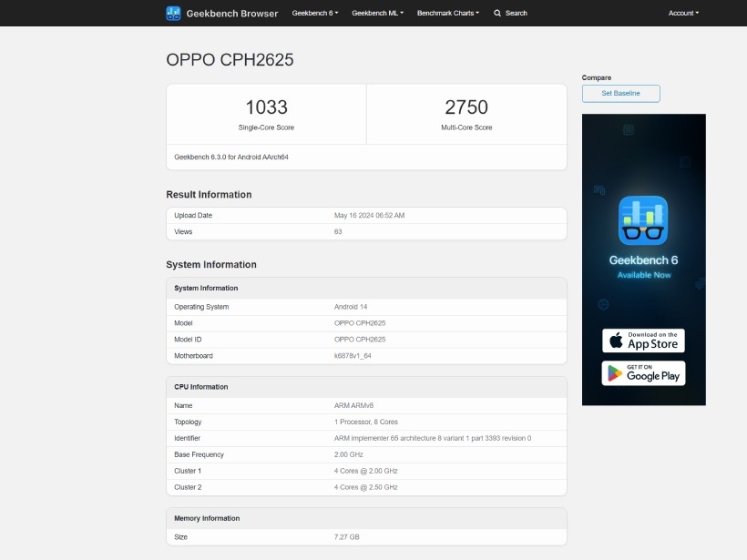
Task: Click the Geekbench 6 app icon in ad
Action: pos(643,220)
